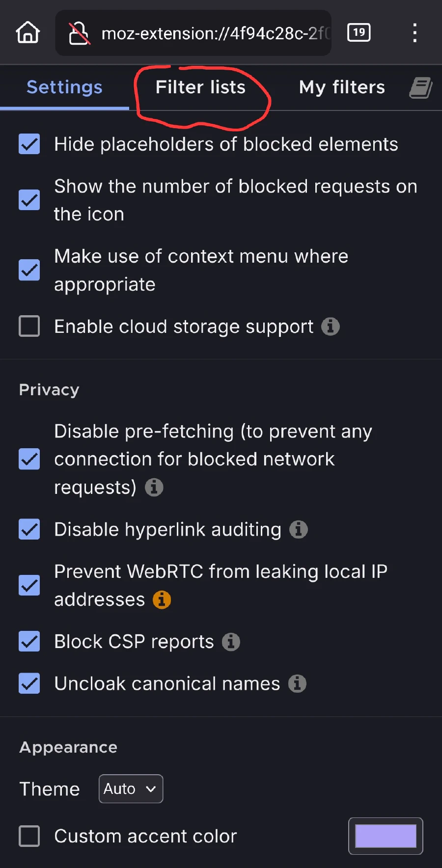Open the documentation book icon
442x868 pixels.
pos(420,87)
